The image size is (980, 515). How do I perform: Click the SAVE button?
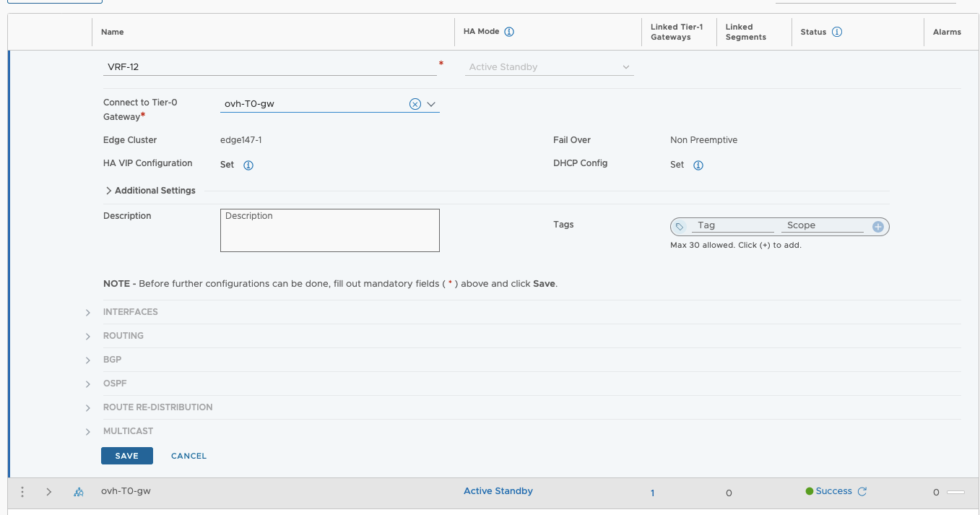[126, 456]
